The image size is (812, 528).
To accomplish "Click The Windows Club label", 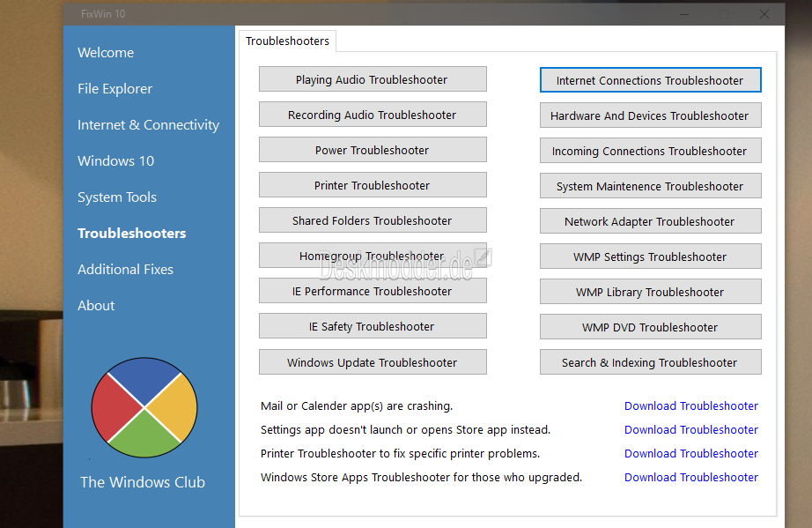I will point(143,482).
